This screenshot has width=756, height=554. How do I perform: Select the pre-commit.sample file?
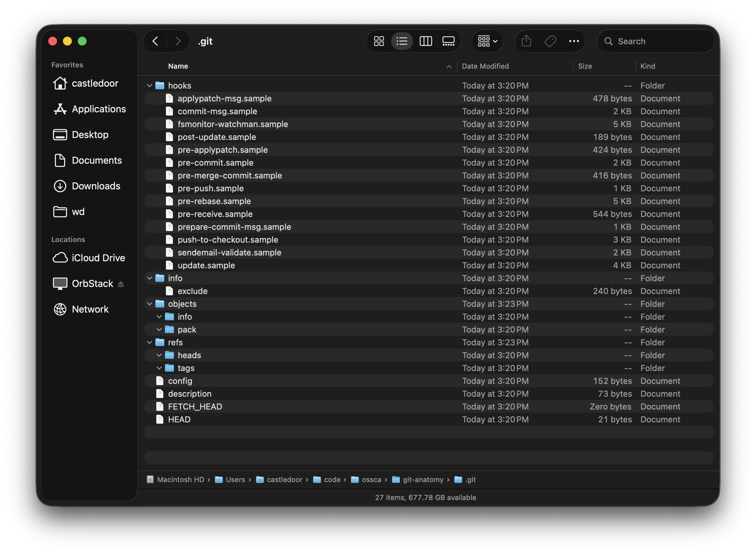pos(215,163)
